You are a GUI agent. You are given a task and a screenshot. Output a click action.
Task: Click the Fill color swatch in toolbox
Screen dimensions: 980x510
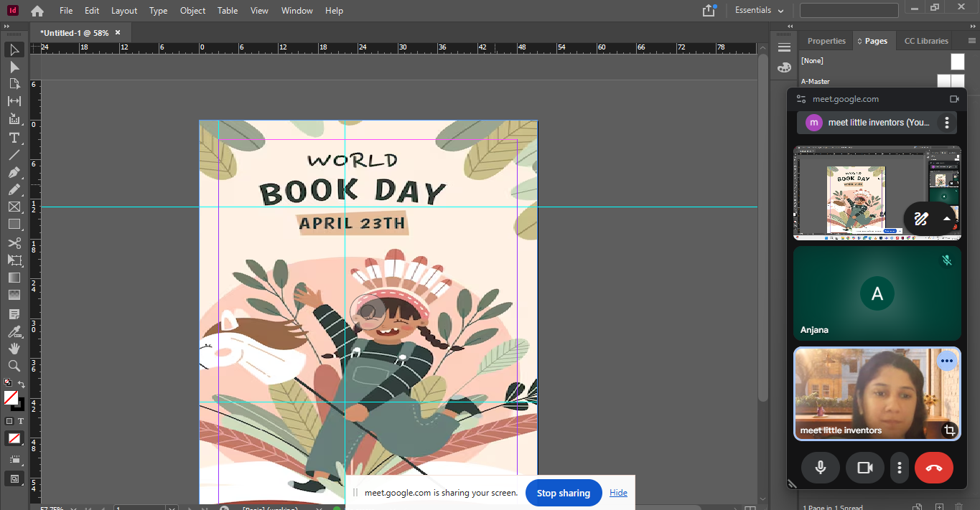(11, 397)
